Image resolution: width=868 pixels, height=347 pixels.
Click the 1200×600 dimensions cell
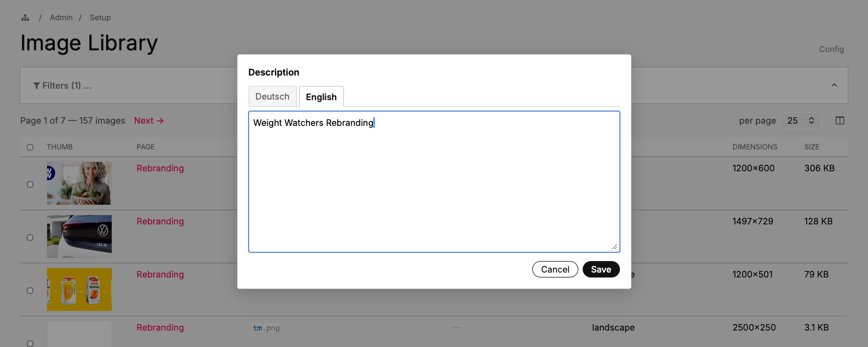pos(754,168)
